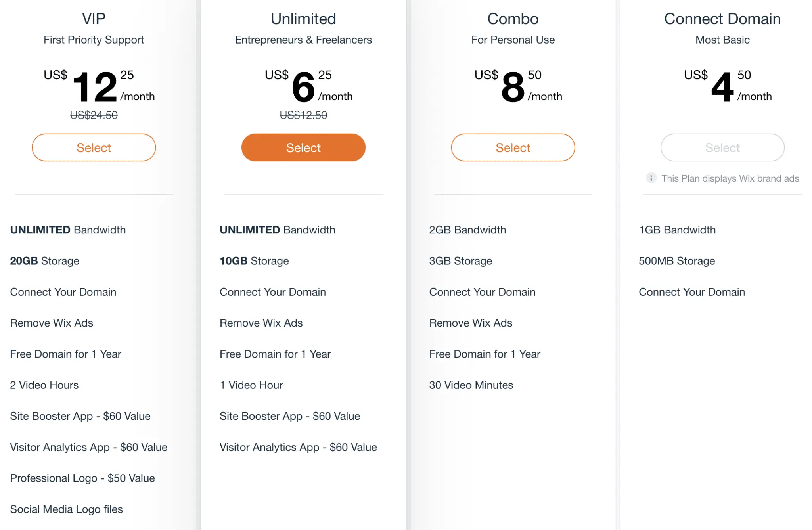Click 'Professional Logo - $50 Value' feature

click(82, 478)
